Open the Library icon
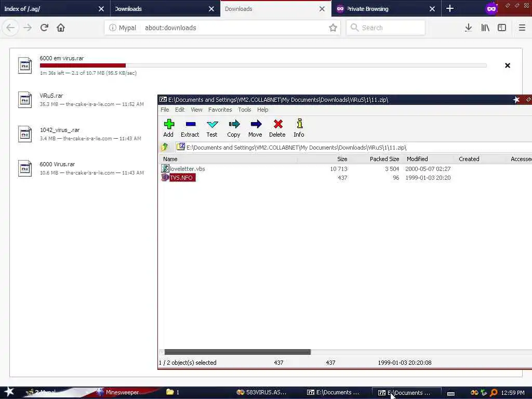Screen dimensions: 532x399 pos(485,28)
